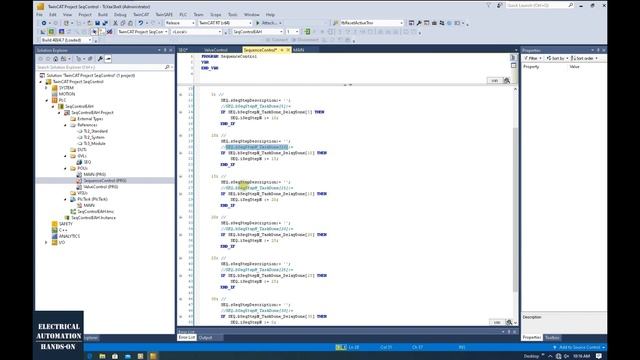Click TwinCAT Config Mode blue icon
The width and height of the screenshot is (640, 360).
[x=61, y=32]
